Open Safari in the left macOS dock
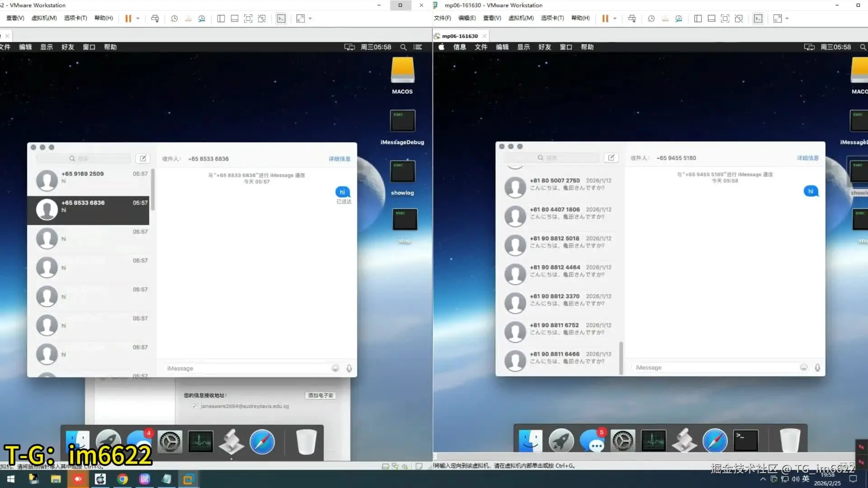This screenshot has height=488, width=868. pyautogui.click(x=262, y=441)
